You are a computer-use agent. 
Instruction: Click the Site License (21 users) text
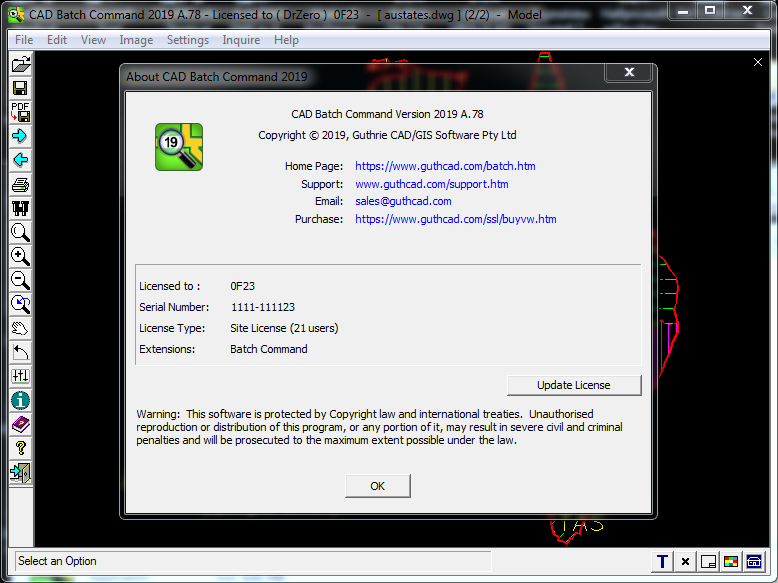click(x=284, y=328)
